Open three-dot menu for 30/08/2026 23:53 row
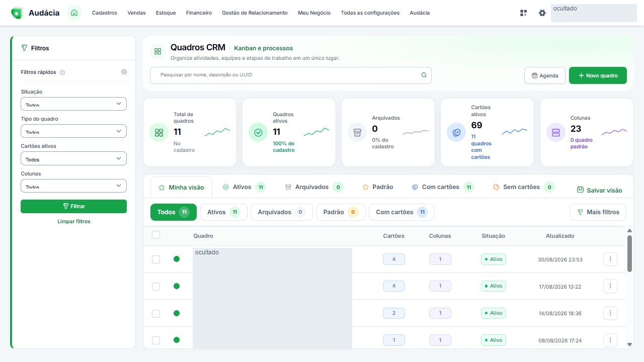 [610, 259]
